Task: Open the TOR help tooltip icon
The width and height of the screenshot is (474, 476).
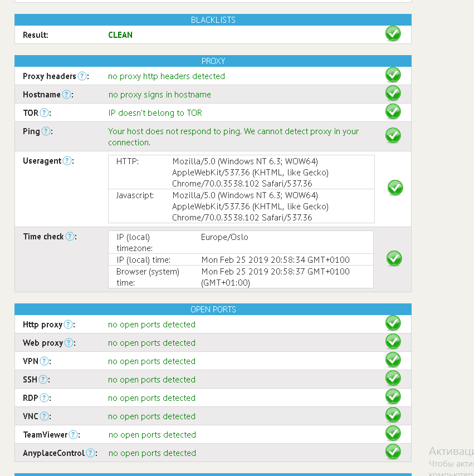Action: (45, 113)
